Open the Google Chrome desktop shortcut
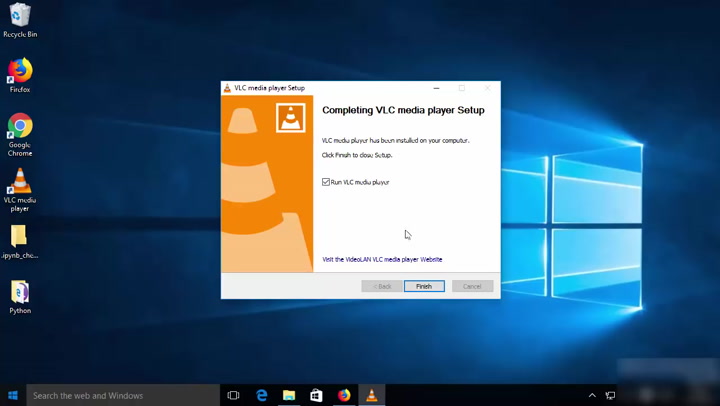 (x=20, y=127)
